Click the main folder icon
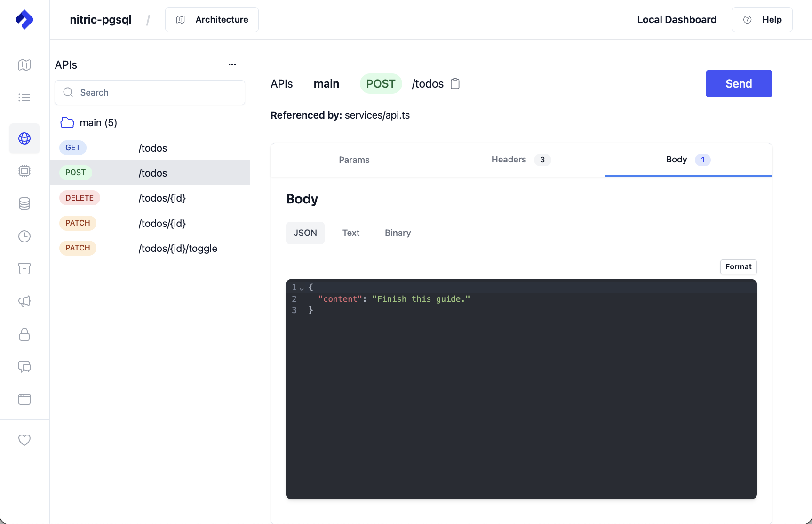Screen dimensions: 812x524 [67, 123]
